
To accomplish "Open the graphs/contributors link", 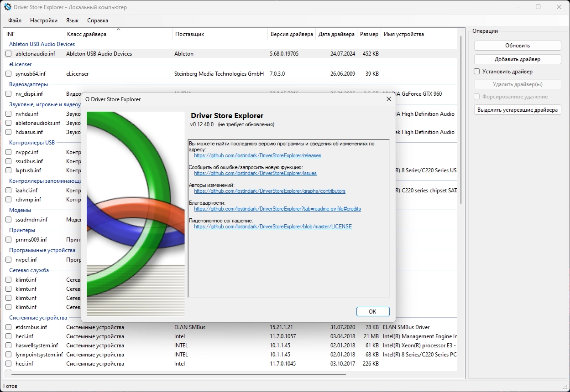I will pos(270,191).
